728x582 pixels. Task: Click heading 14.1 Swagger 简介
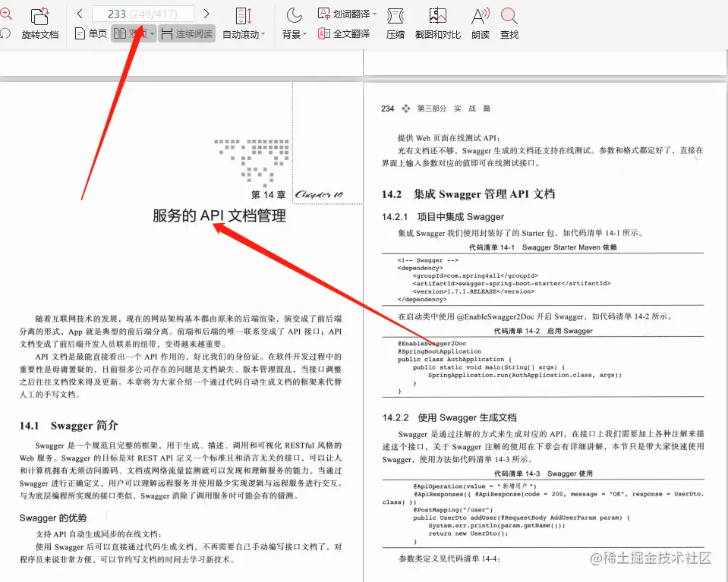click(69, 426)
